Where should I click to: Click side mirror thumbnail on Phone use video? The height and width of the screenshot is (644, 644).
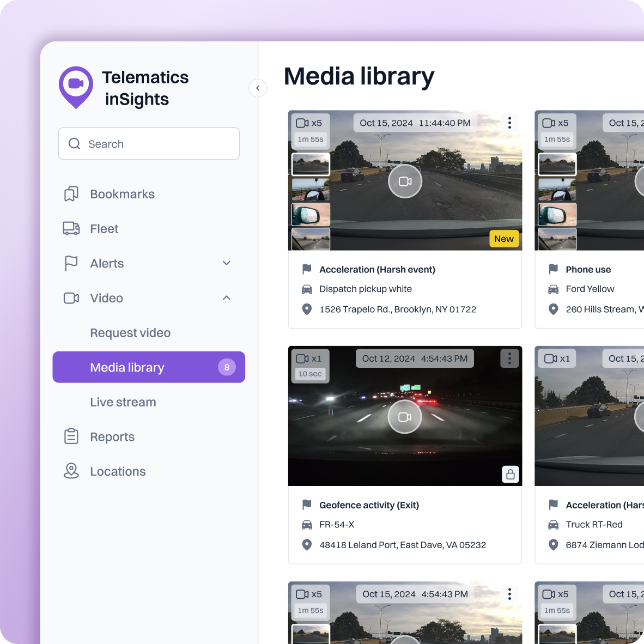click(x=557, y=214)
